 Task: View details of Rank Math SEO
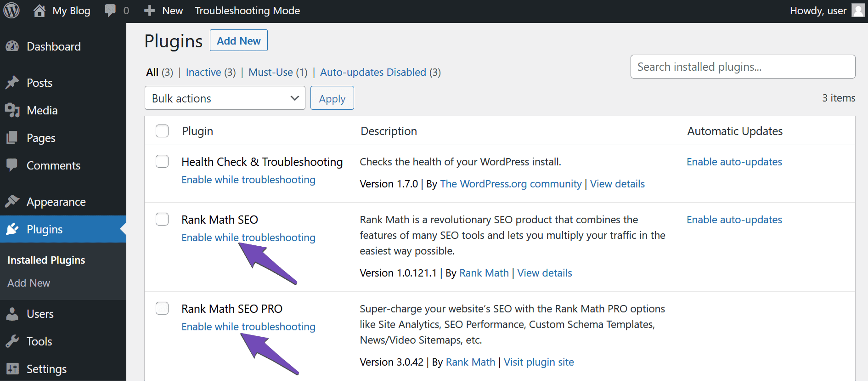click(x=545, y=273)
